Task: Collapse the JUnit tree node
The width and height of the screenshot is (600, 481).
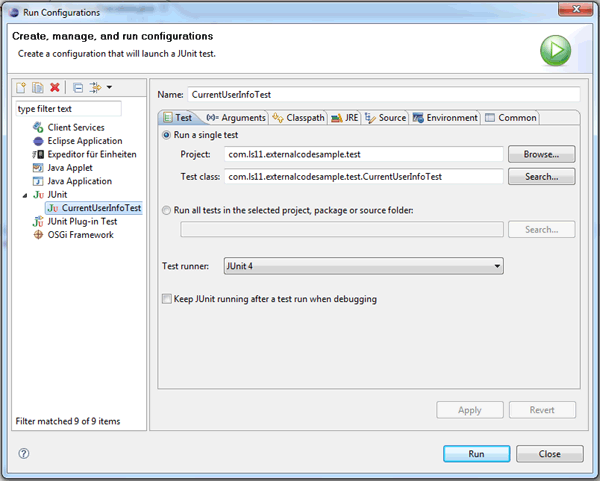Action: click(x=25, y=195)
